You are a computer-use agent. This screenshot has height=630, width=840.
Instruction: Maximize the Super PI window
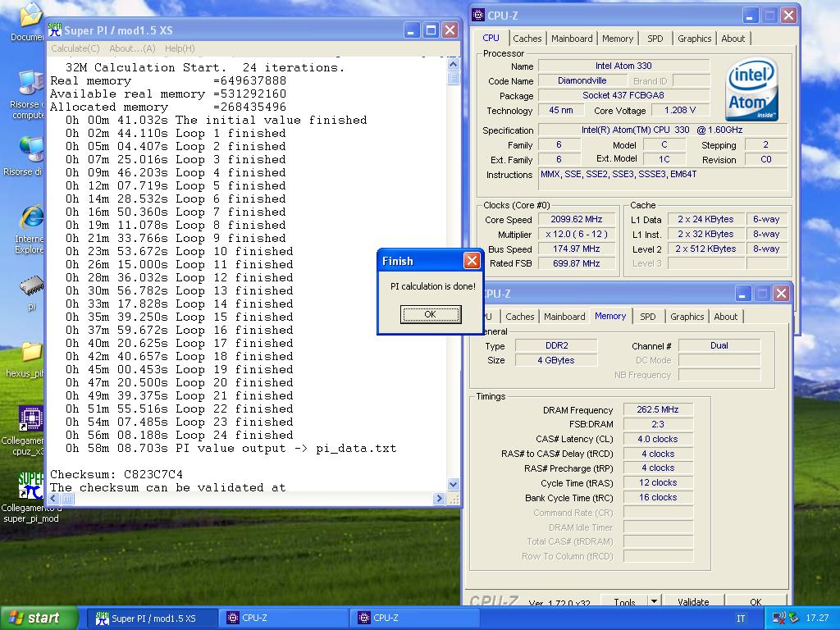[x=430, y=30]
